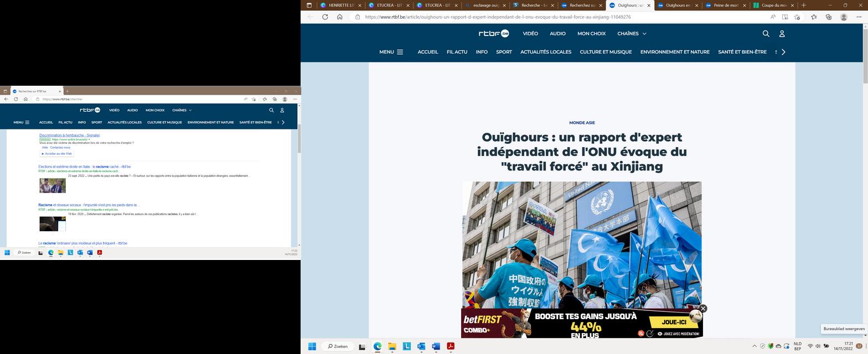Image resolution: width=868 pixels, height=354 pixels.
Task: Click JOUE-ICI button on betFIRST ad
Action: (x=674, y=322)
